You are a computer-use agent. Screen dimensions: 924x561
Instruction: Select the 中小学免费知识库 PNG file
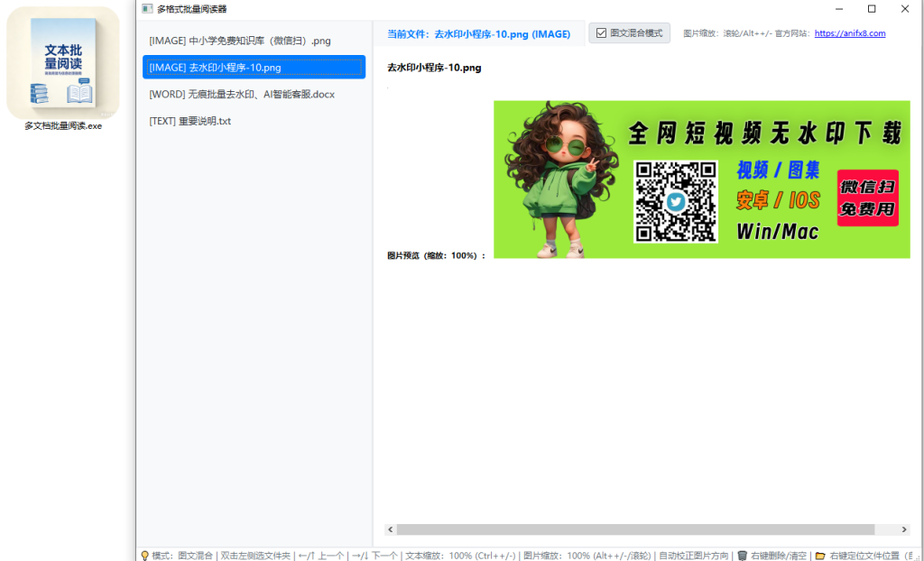coord(240,41)
